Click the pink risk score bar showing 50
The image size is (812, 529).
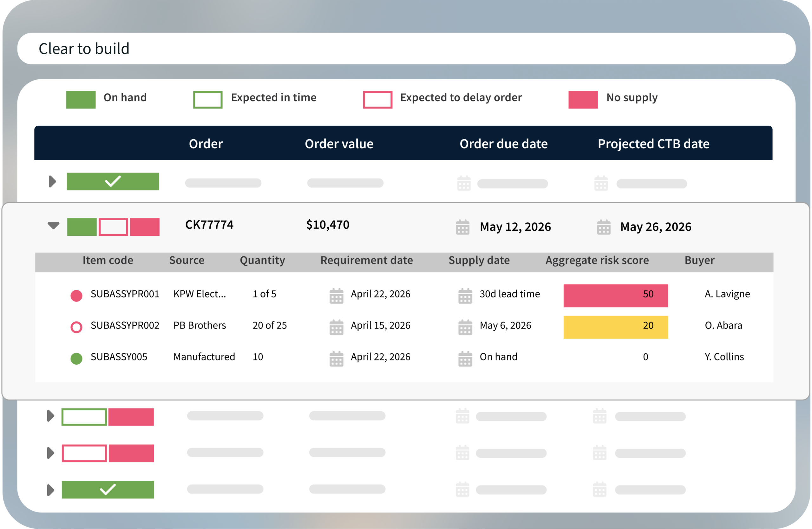click(615, 295)
